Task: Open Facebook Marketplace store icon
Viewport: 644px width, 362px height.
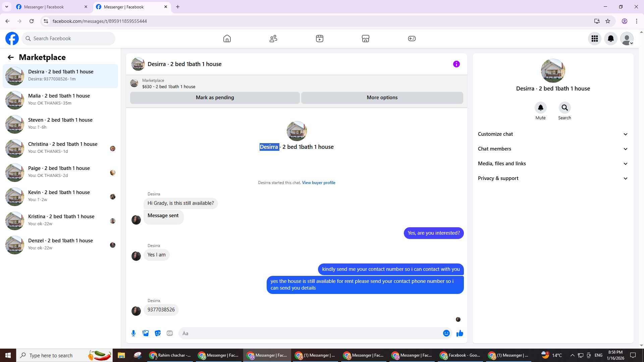Action: [365, 39]
